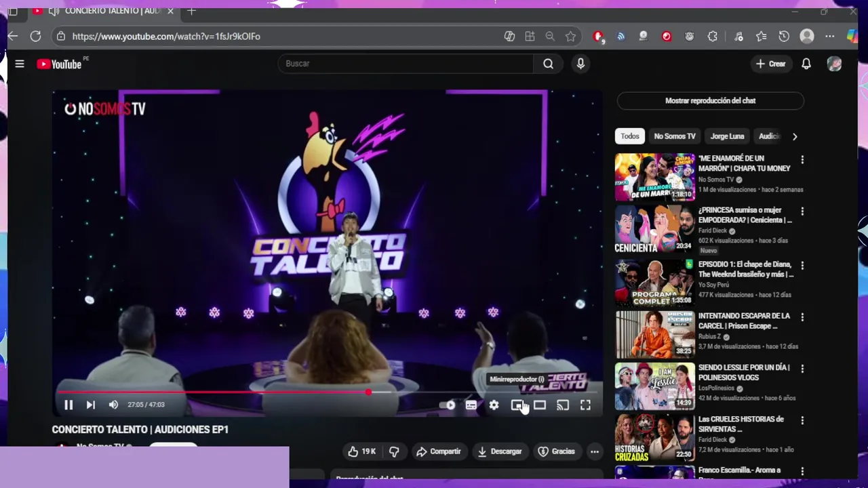
Task: Show chat replay (Mostrar reproducción del chat)
Action: pyautogui.click(x=710, y=100)
